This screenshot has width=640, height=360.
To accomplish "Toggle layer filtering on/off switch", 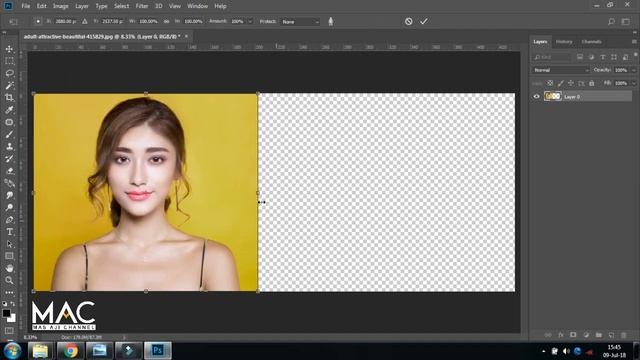I will click(x=635, y=55).
